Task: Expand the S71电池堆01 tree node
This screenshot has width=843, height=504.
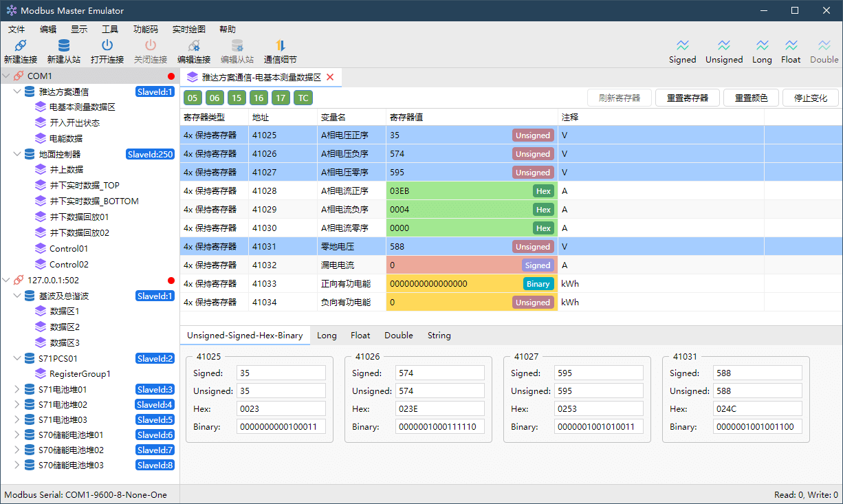Action: 17,389
